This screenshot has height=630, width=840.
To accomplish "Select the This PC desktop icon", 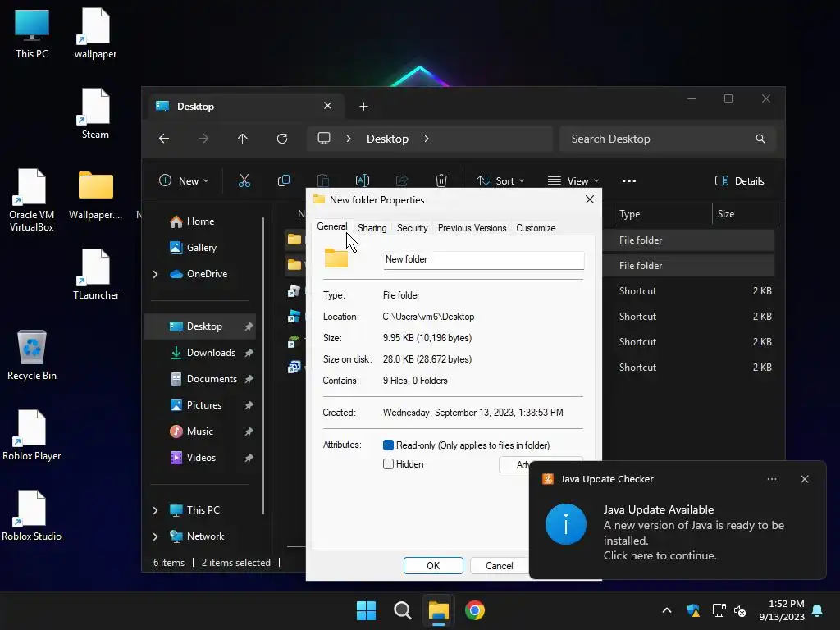I will [32, 34].
